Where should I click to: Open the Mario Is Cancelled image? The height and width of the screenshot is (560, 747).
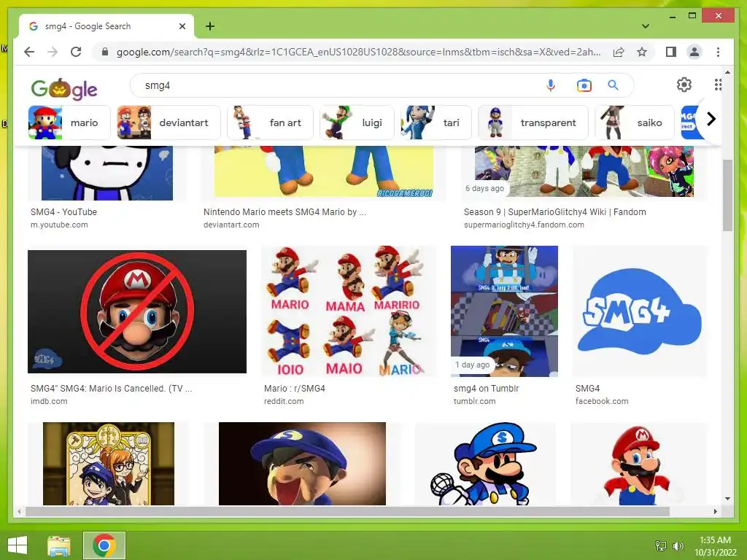(137, 311)
